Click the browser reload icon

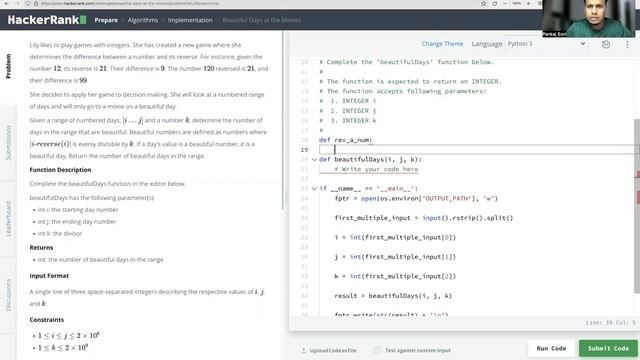point(494,3)
